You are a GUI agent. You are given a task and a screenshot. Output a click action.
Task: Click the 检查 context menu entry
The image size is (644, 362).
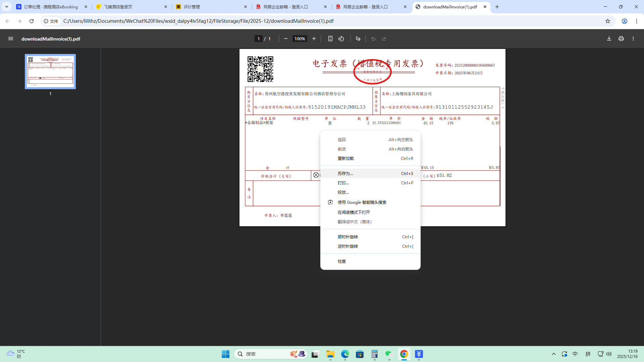(342, 261)
